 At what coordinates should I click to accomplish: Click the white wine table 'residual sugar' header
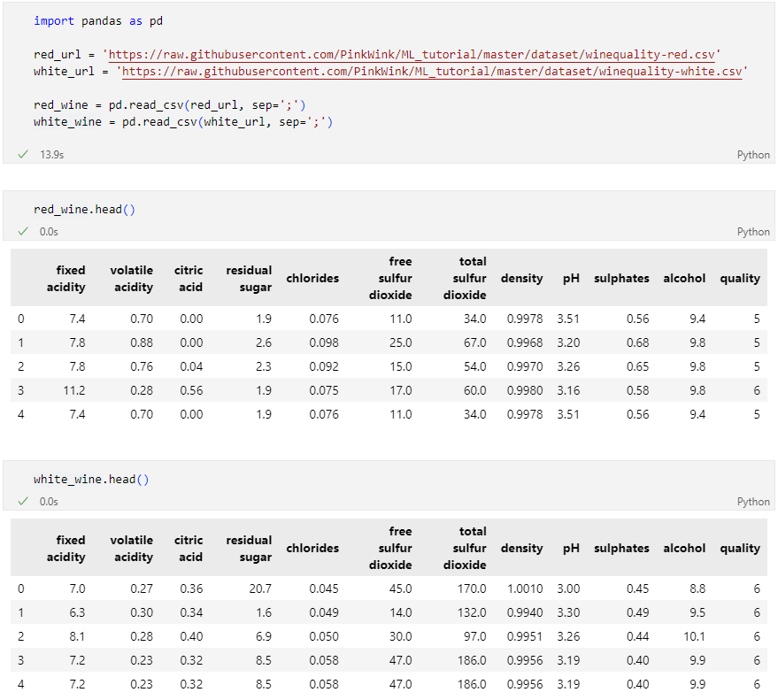pyautogui.click(x=249, y=548)
